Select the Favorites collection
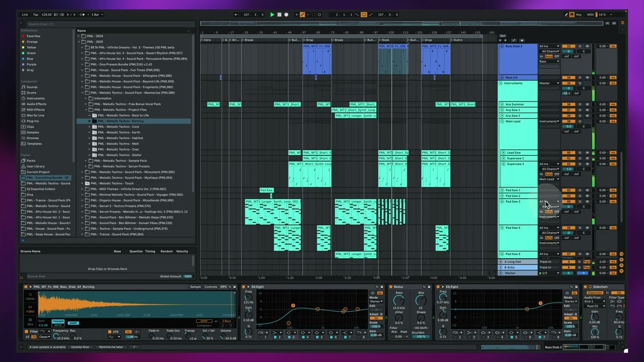 click(33, 36)
